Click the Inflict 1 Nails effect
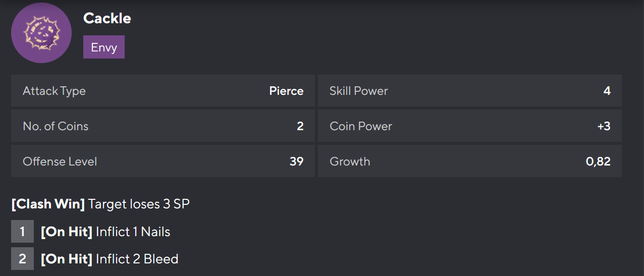The image size is (644, 276). pyautogui.click(x=133, y=232)
